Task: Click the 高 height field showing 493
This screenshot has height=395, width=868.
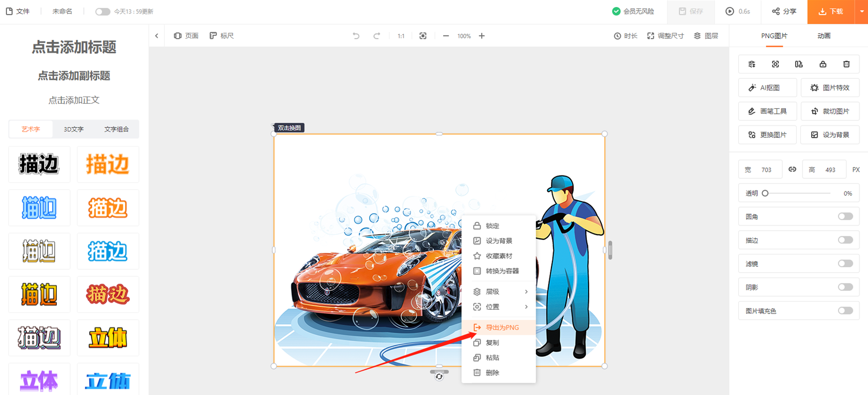Action: 824,170
